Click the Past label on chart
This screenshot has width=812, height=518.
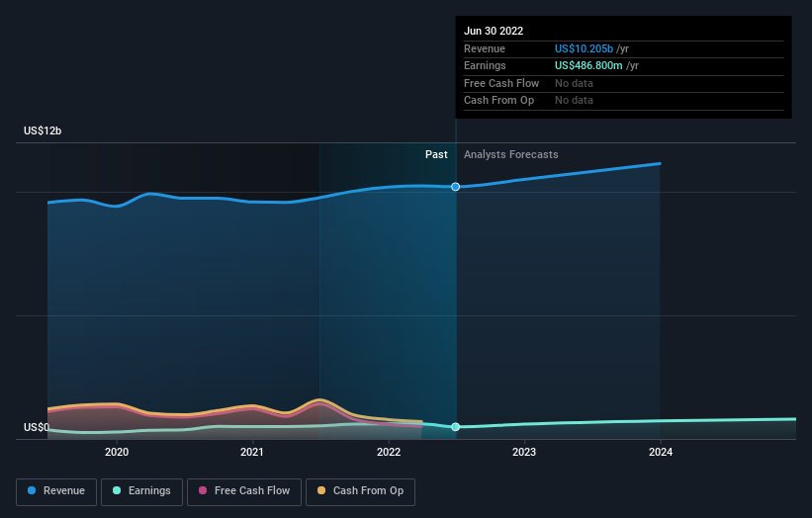[436, 155]
